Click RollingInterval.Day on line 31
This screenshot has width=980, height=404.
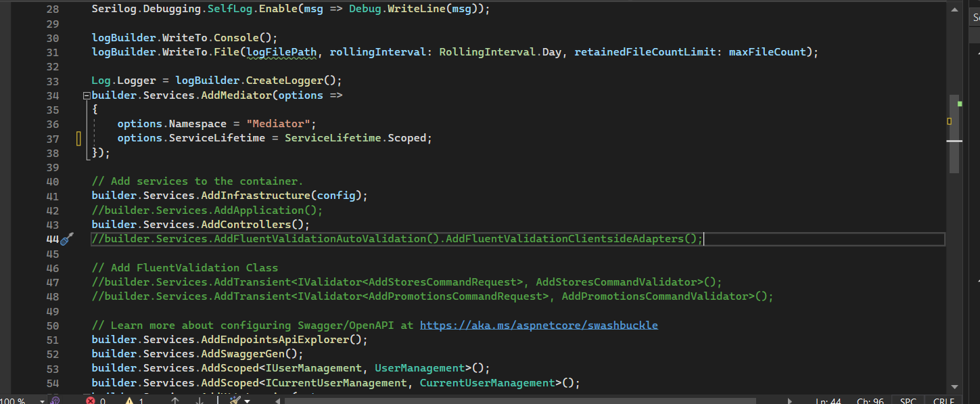[500, 52]
